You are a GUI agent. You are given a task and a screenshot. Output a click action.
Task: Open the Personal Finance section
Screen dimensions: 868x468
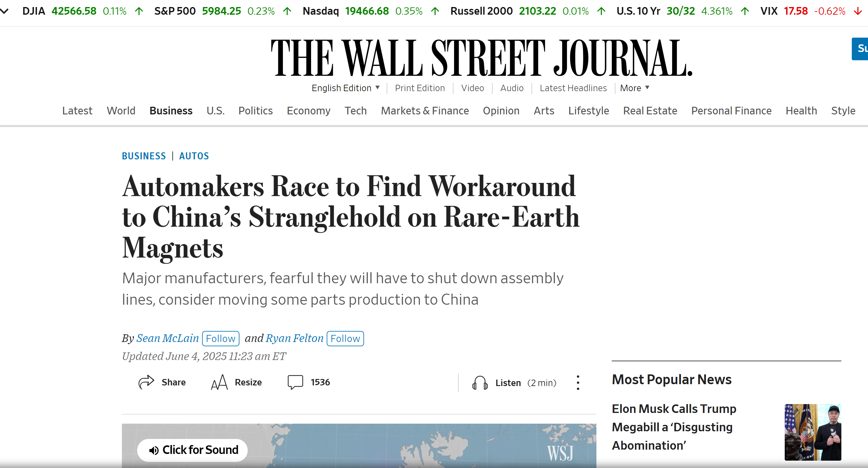[731, 110]
